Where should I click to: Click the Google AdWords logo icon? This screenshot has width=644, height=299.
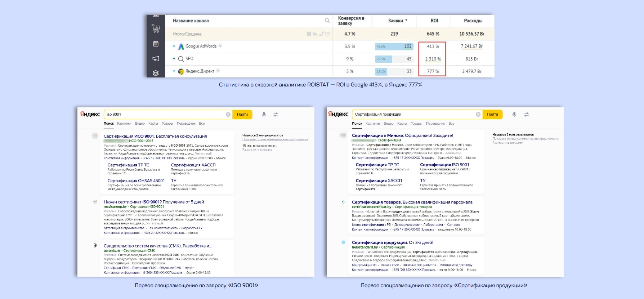181,46
